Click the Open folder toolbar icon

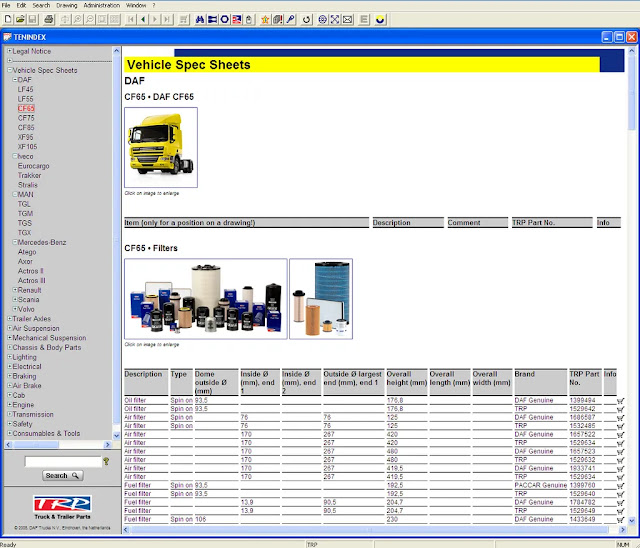point(20,19)
